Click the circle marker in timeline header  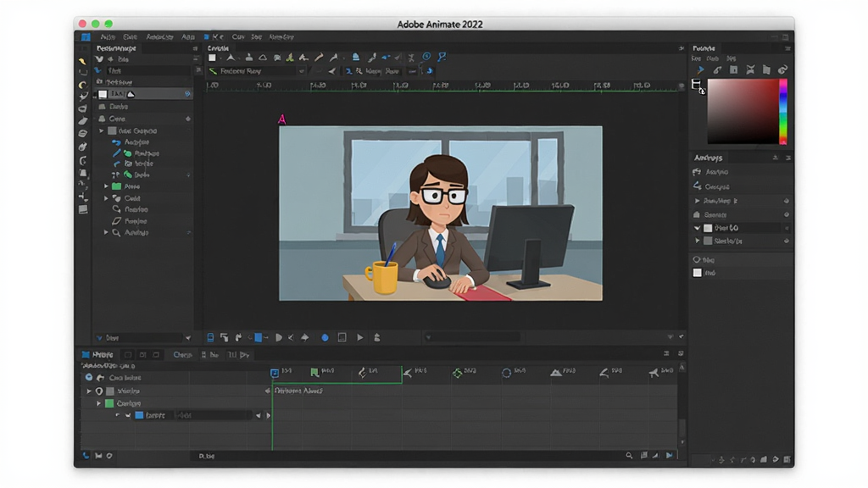pos(506,373)
